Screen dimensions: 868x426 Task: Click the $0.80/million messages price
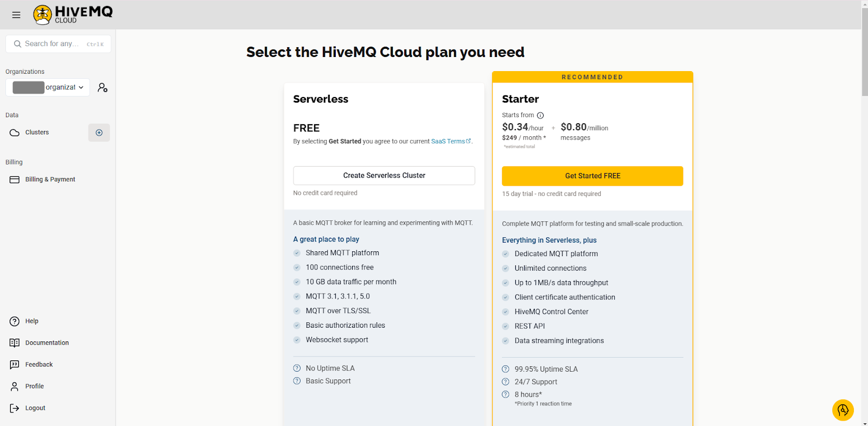pos(584,132)
